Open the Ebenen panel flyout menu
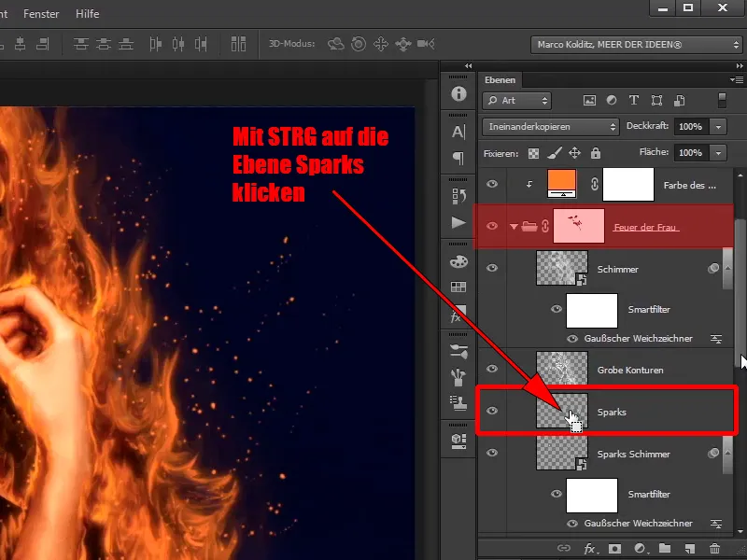This screenshot has width=747, height=560. [x=737, y=79]
